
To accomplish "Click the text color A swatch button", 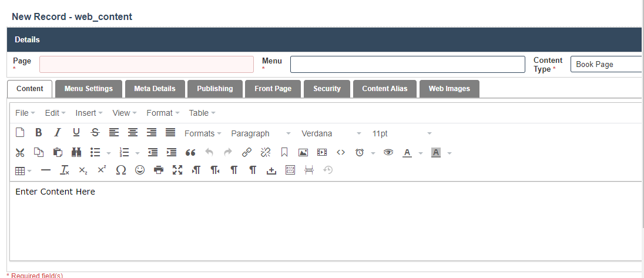I will 407,152.
